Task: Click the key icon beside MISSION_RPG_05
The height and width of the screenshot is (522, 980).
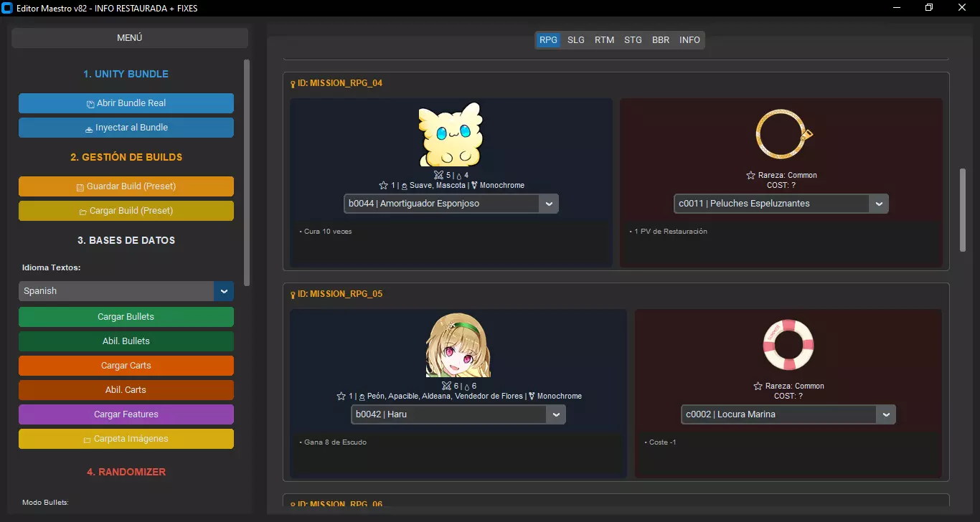Action: click(293, 295)
